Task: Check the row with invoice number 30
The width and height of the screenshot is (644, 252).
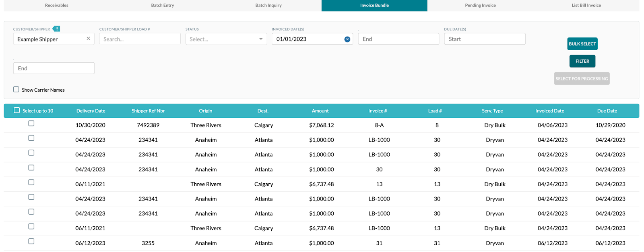Action: [31, 168]
